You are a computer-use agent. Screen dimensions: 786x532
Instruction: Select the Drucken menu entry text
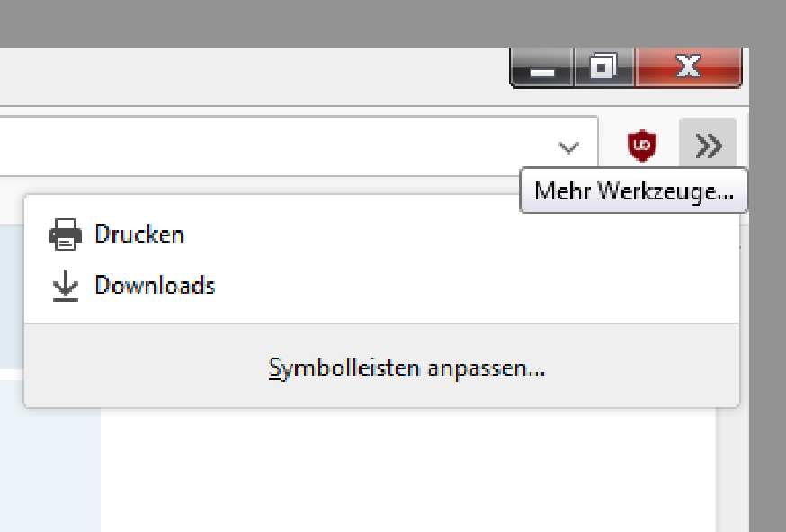tap(139, 235)
